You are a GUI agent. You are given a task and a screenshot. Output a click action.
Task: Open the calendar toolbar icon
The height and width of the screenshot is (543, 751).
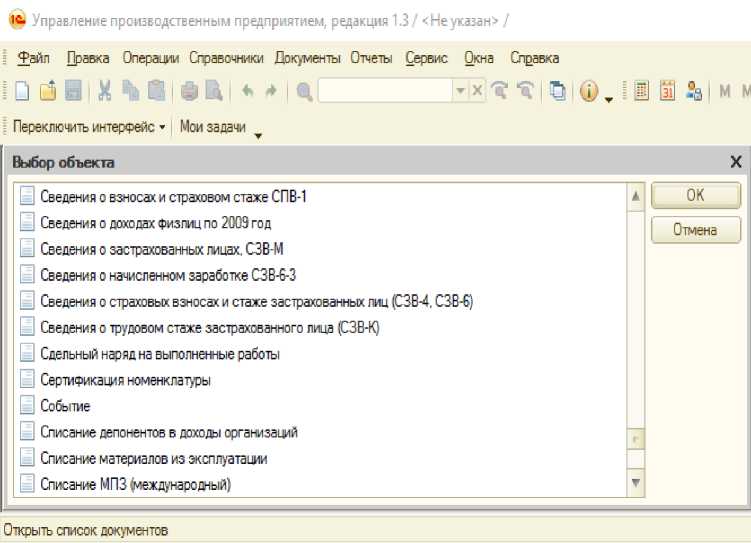coord(667,91)
